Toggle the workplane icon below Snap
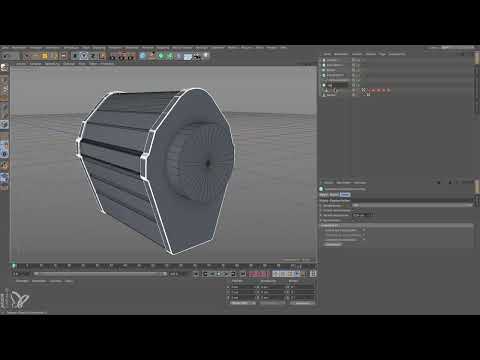This screenshot has width=480, height=360. click(x=4, y=179)
